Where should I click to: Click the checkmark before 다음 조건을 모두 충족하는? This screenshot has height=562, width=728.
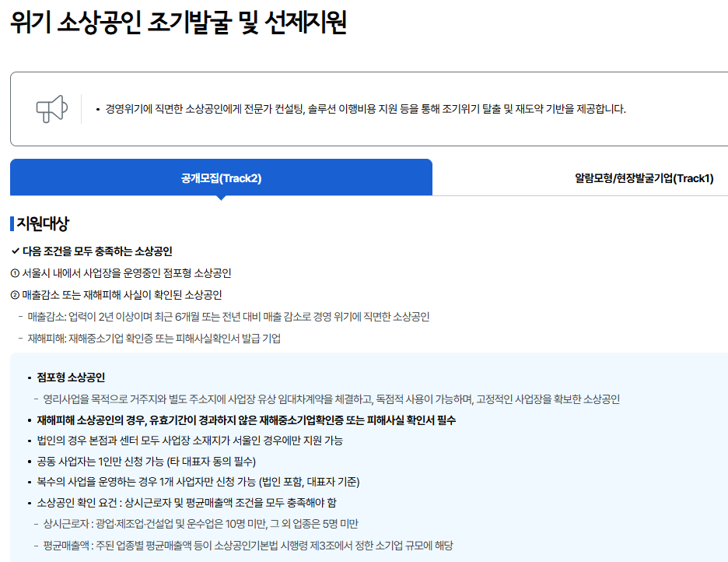tap(16, 251)
